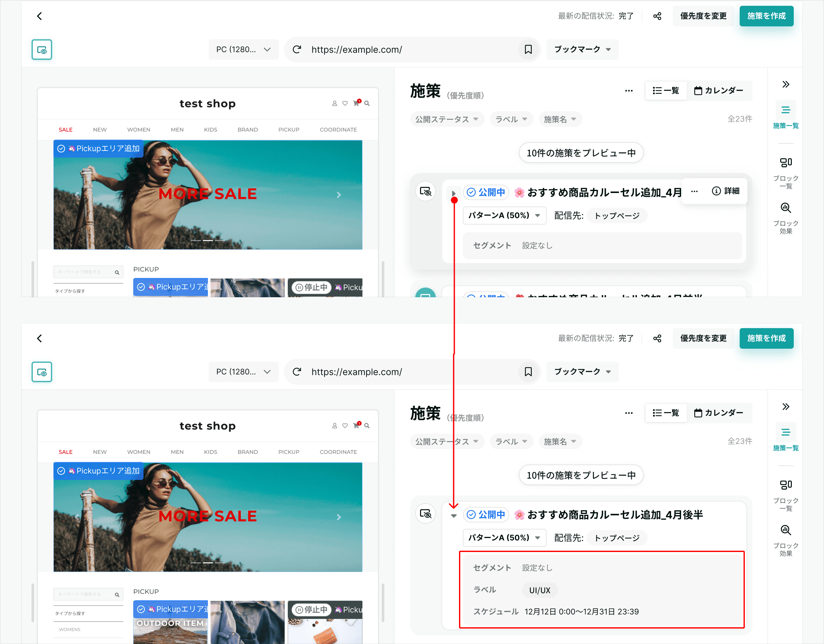Open ブロック効果 in top panel sidebar
Screen dimensions: 824x644
(x=785, y=218)
